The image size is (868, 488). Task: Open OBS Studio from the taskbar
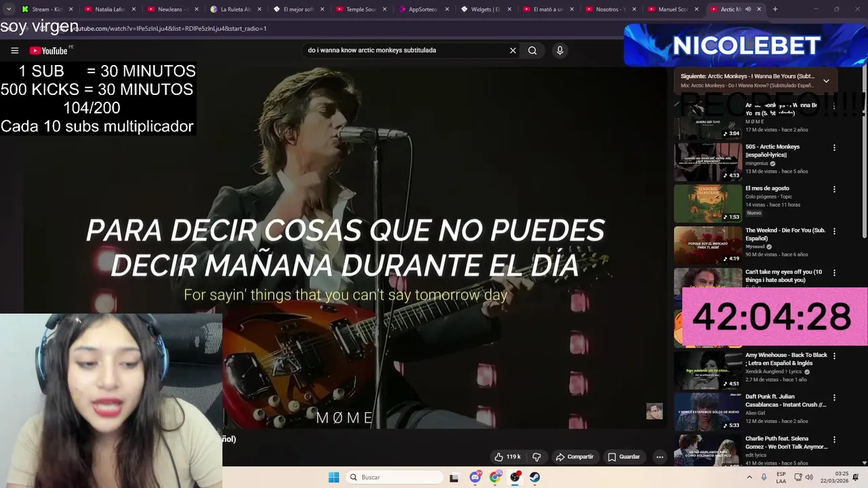pyautogui.click(x=515, y=477)
